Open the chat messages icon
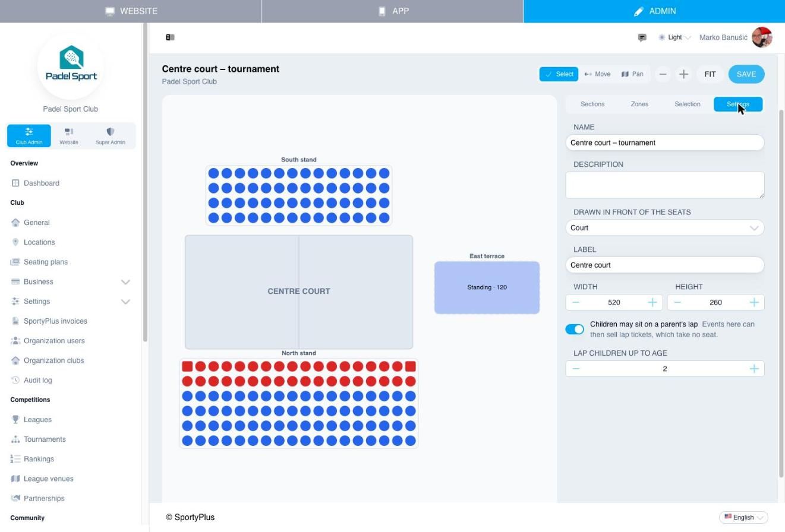785x532 pixels. pos(642,37)
